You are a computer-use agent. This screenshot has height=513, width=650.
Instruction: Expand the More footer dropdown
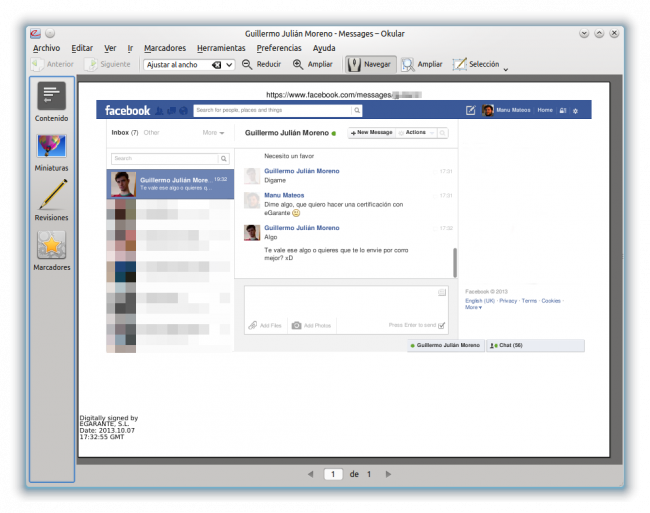[473, 307]
